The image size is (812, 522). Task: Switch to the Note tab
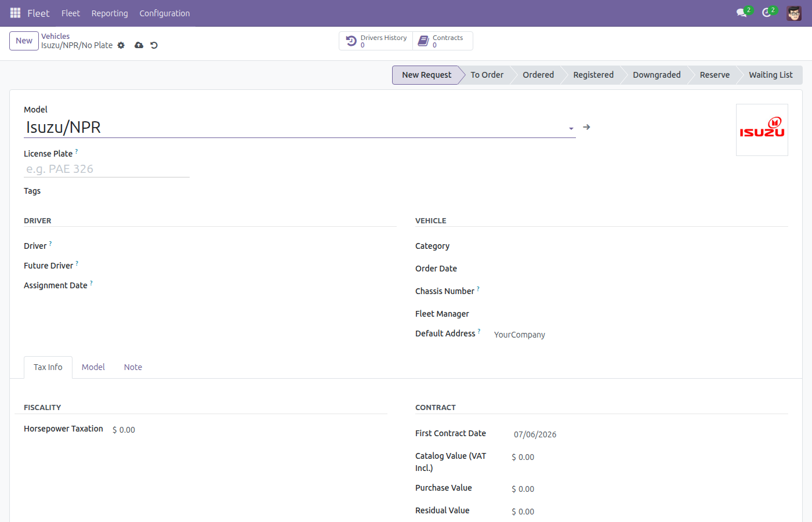[133, 367]
